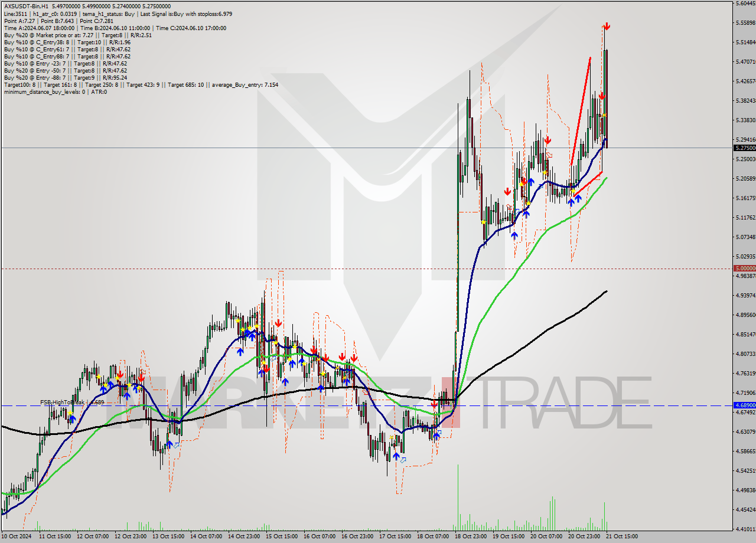Click the '16 Oct 23:00' time axis label
The width and height of the screenshot is (756, 543).
[357, 537]
